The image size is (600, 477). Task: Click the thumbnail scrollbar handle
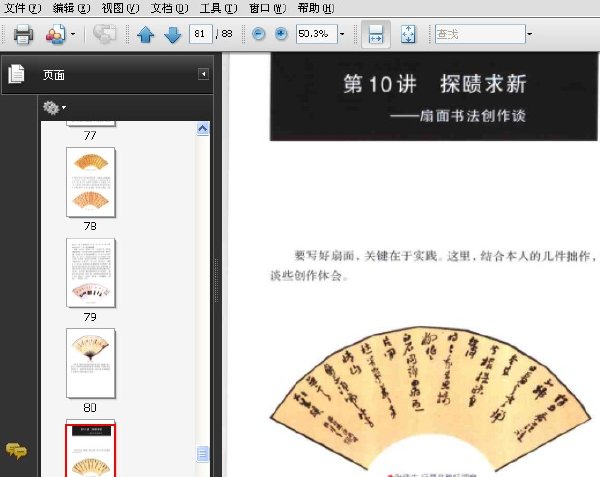(x=203, y=454)
